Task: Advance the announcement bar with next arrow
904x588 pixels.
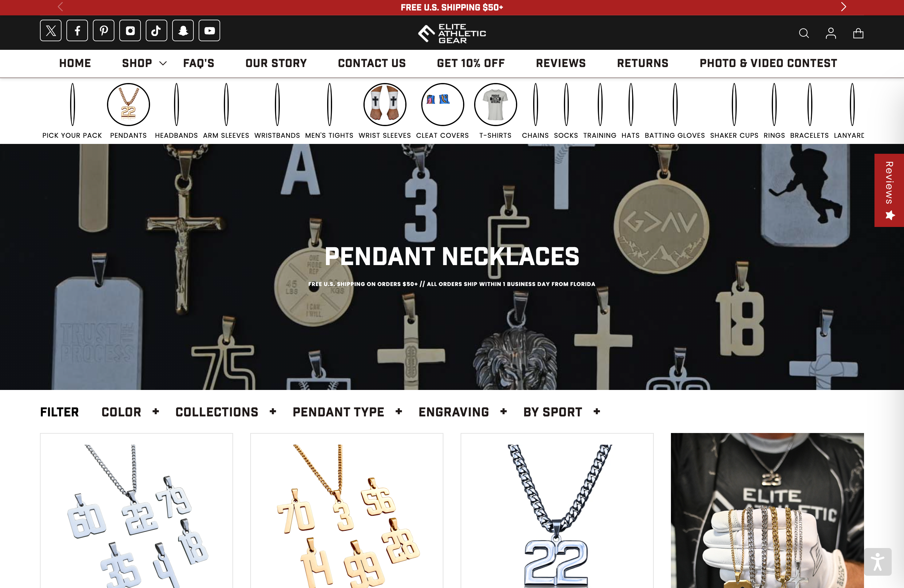Action: 843,7
